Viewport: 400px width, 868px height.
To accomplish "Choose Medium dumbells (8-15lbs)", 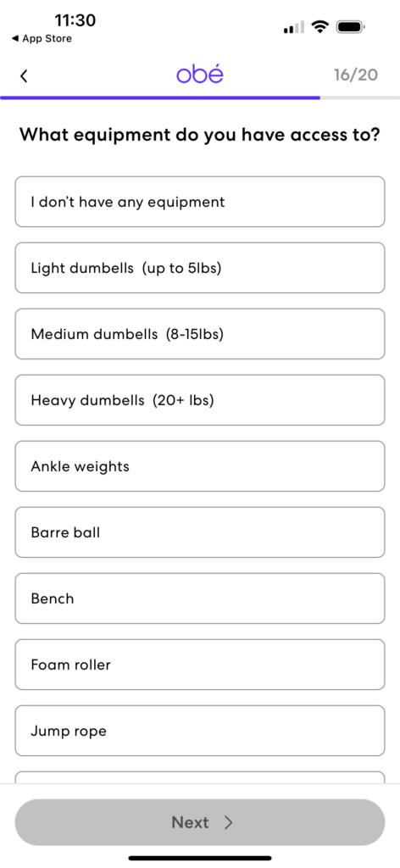I will (200, 334).
